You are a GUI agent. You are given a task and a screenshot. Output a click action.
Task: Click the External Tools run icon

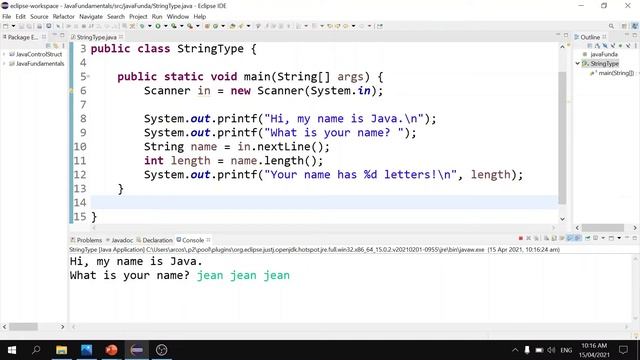pyautogui.click(x=190, y=26)
